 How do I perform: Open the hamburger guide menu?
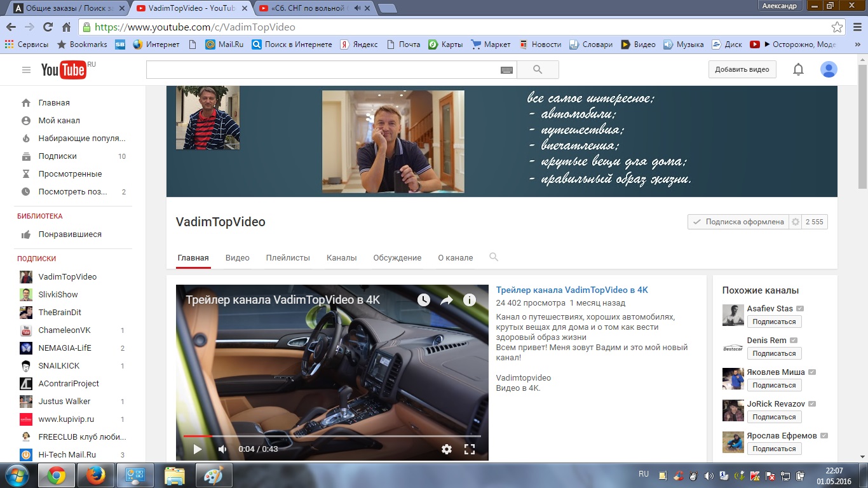tap(26, 70)
